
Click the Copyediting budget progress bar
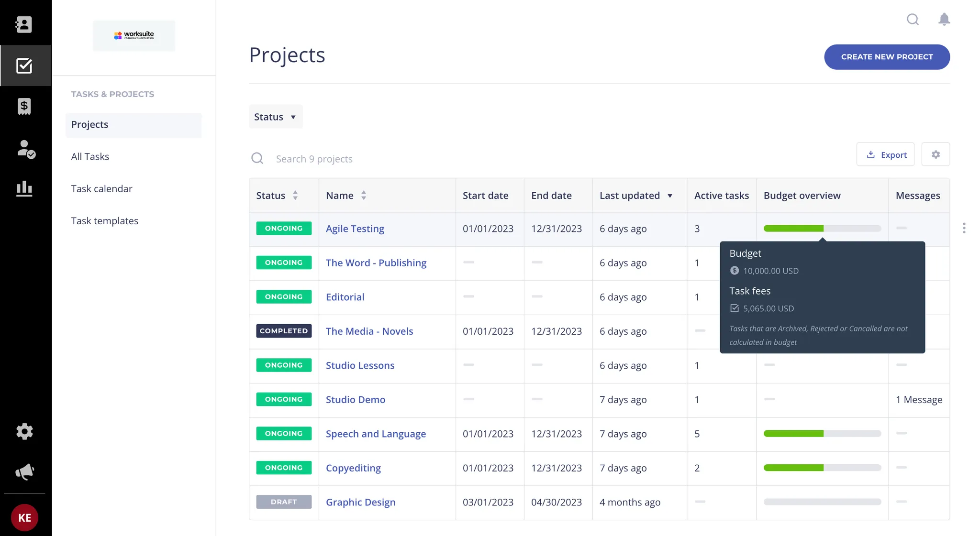tap(822, 468)
